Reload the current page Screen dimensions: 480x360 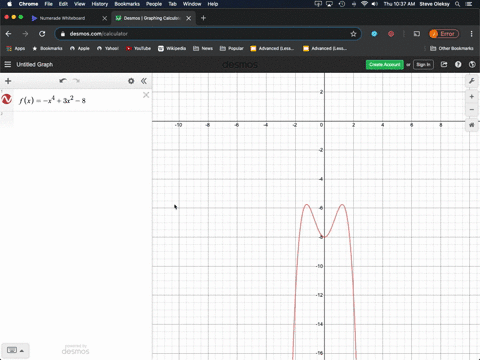click(42, 34)
